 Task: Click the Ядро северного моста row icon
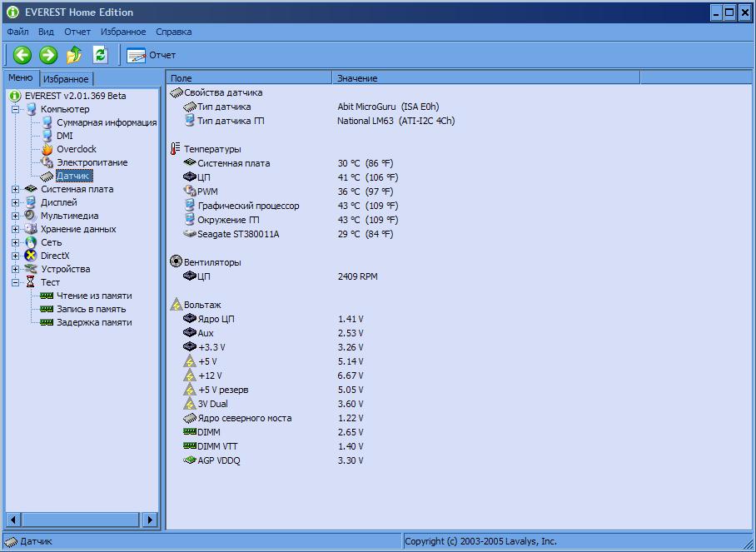tap(190, 418)
